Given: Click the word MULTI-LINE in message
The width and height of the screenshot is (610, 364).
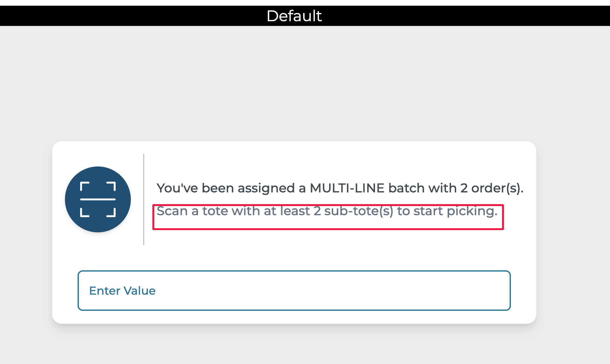Looking at the screenshot, I should click(x=347, y=188).
